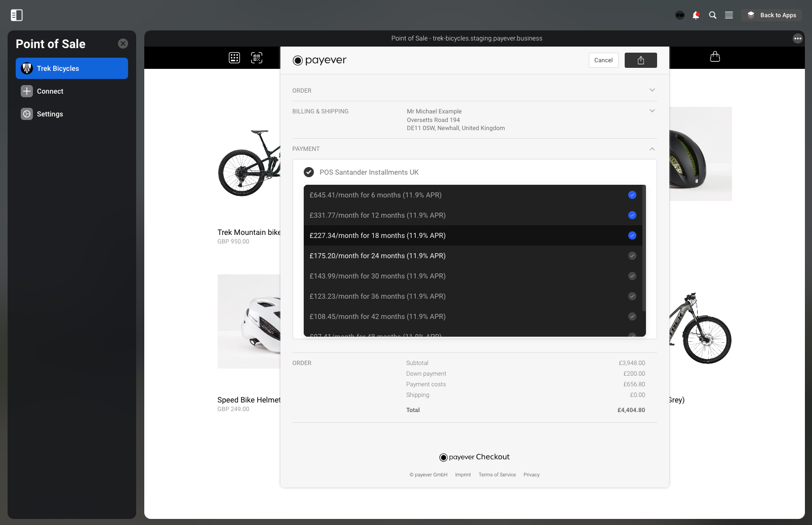Screen dimensions: 812x525
Task: Open the Imprint link
Action: (x=463, y=475)
